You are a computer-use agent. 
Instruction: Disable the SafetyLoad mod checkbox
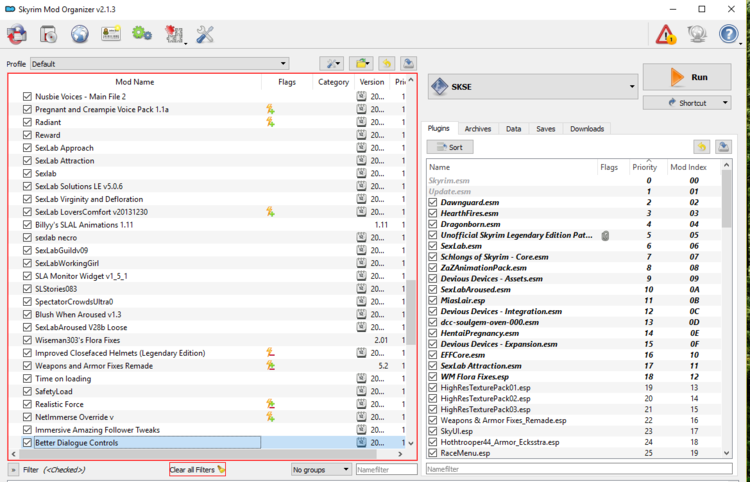[x=27, y=392]
